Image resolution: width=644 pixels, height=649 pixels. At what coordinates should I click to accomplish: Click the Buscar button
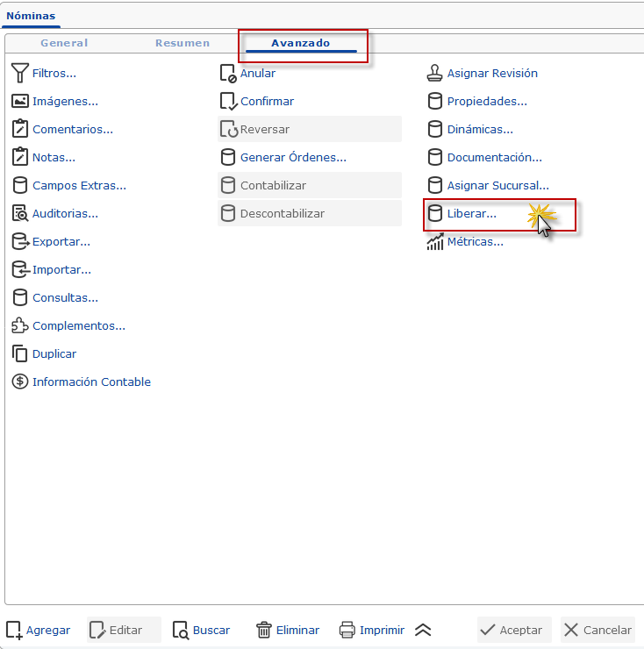pyautogui.click(x=201, y=630)
